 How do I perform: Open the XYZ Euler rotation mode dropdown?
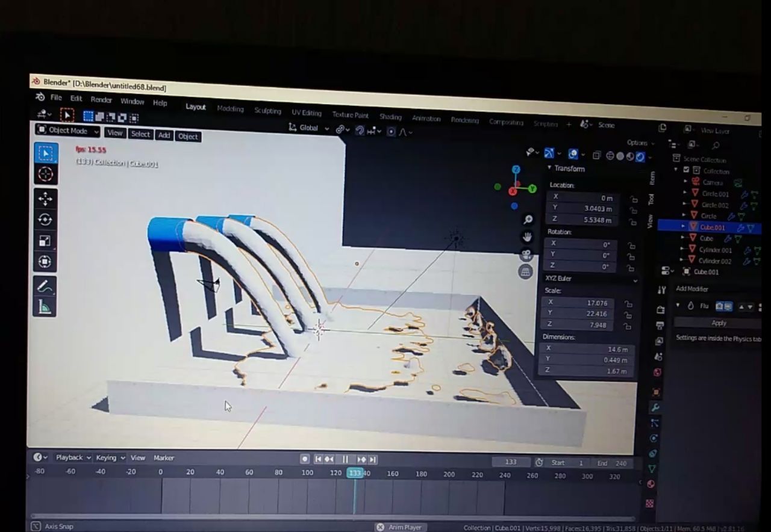pos(590,279)
